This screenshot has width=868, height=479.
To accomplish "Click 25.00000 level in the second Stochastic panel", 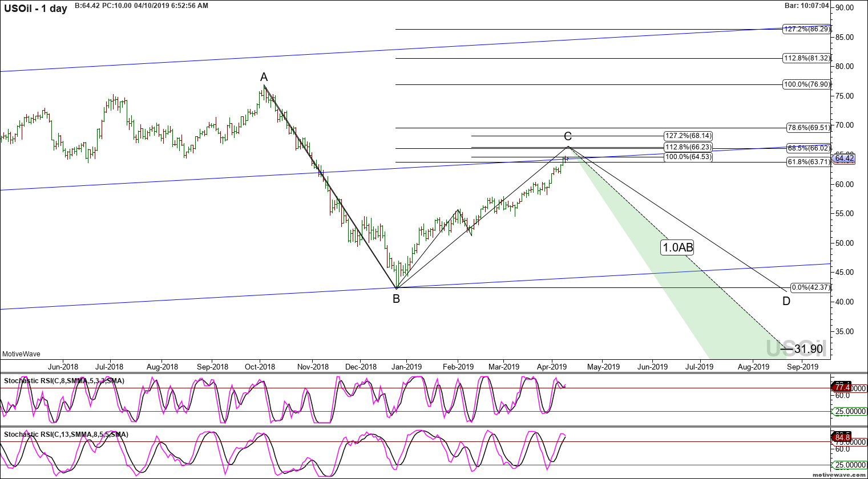I will (x=850, y=465).
